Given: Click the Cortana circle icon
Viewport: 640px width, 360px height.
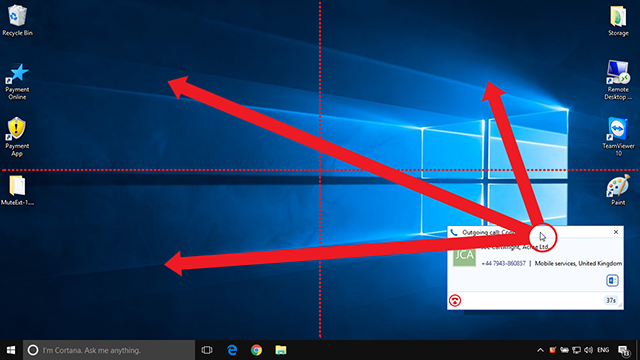Looking at the screenshot, I should [33, 350].
